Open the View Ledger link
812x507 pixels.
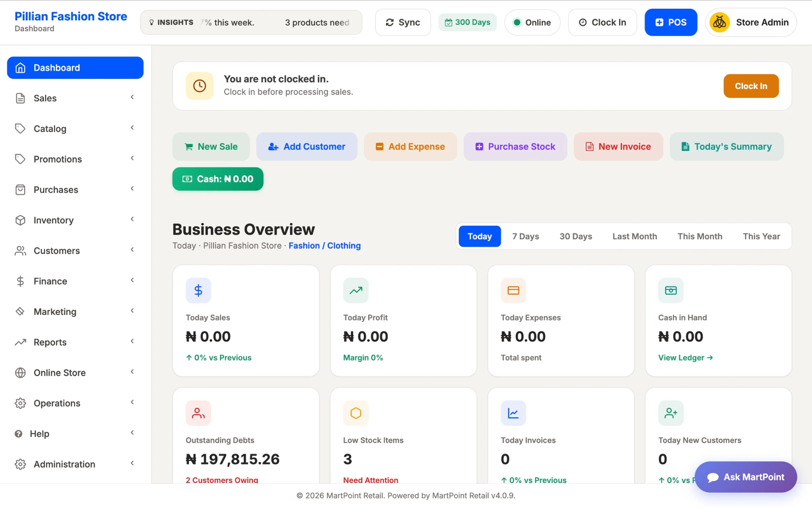coord(685,358)
